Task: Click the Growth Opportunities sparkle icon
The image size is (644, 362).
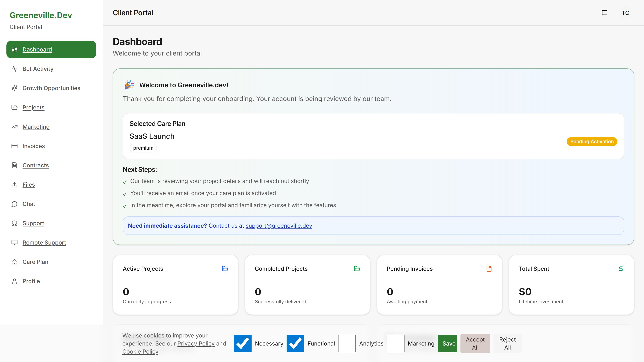Action: tap(14, 88)
